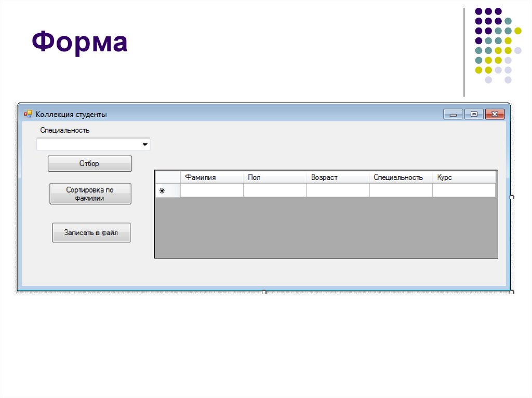This screenshot has width=532, height=398.
Task: Select the Возраст column header
Action: point(338,177)
